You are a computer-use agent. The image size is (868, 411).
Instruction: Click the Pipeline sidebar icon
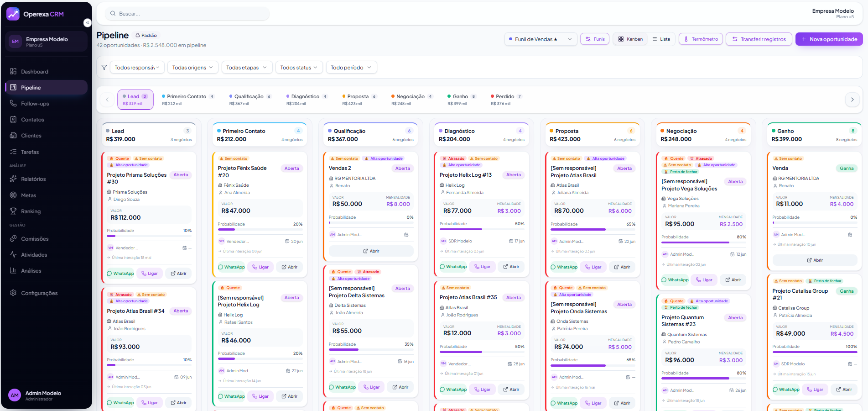13,88
